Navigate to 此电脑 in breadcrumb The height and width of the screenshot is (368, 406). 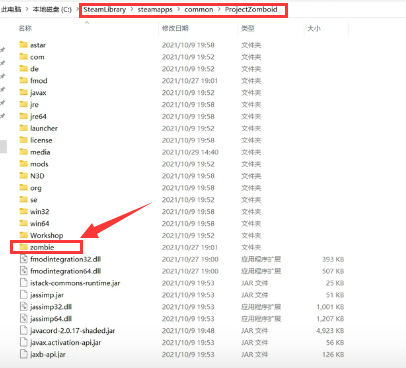click(x=10, y=9)
